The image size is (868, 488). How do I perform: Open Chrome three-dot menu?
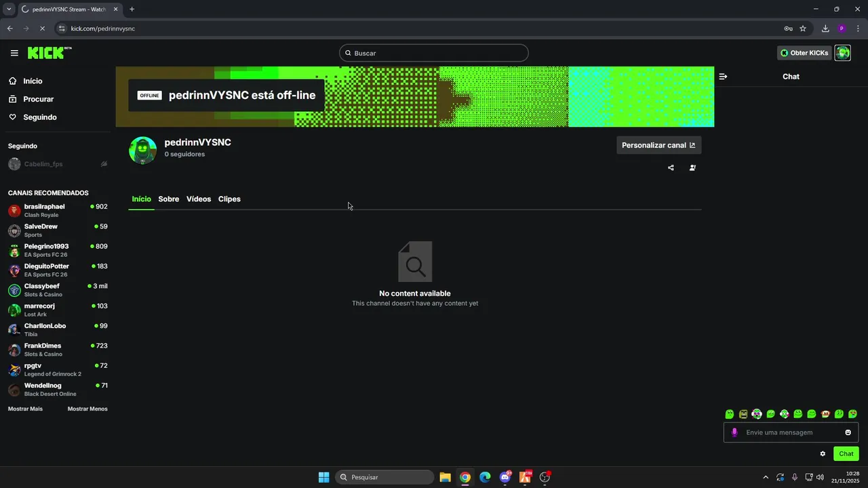pos(858,28)
